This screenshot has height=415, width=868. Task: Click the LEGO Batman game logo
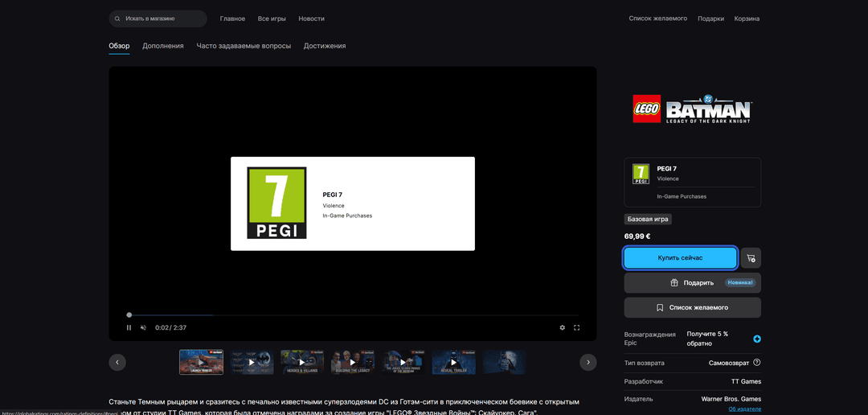click(692, 109)
